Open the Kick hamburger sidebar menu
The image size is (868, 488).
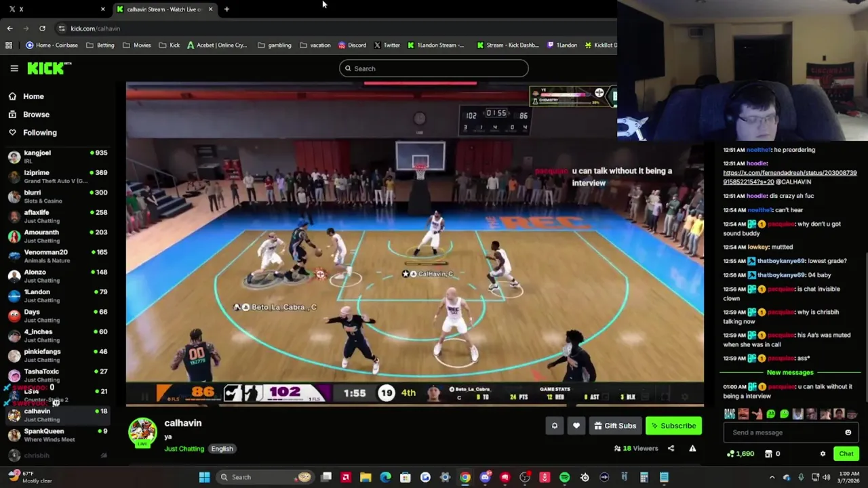tap(14, 68)
